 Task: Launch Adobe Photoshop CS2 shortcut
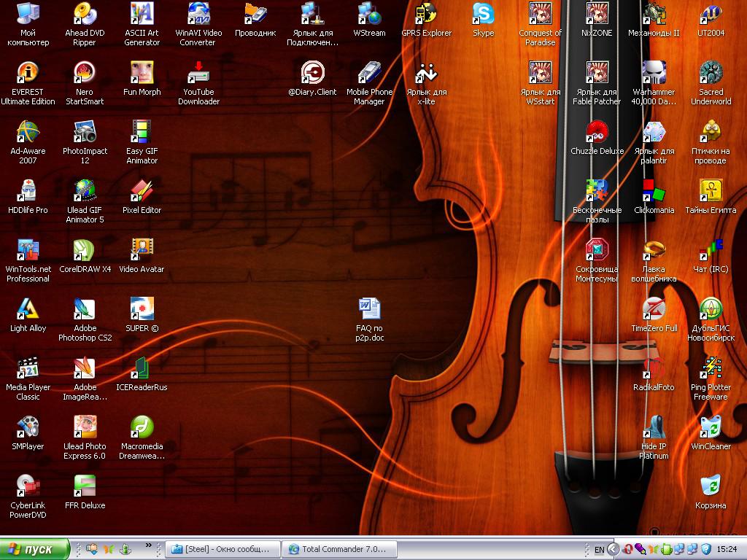85,309
